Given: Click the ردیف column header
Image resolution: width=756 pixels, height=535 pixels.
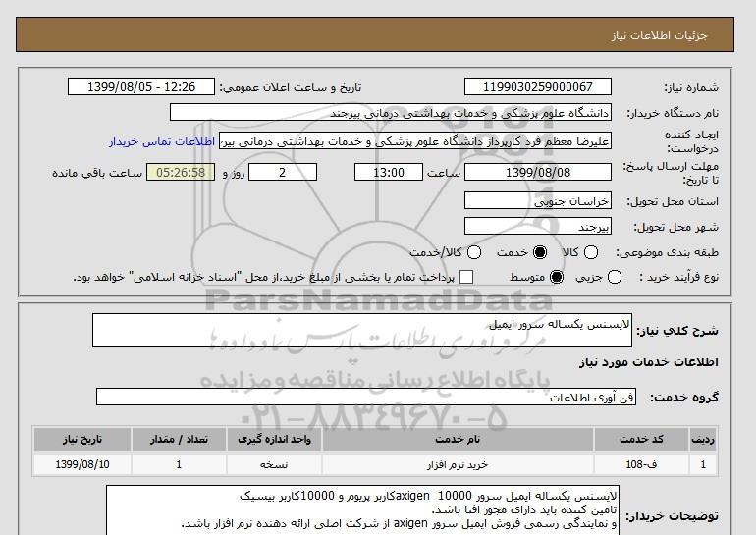Looking at the screenshot, I should (x=703, y=439).
